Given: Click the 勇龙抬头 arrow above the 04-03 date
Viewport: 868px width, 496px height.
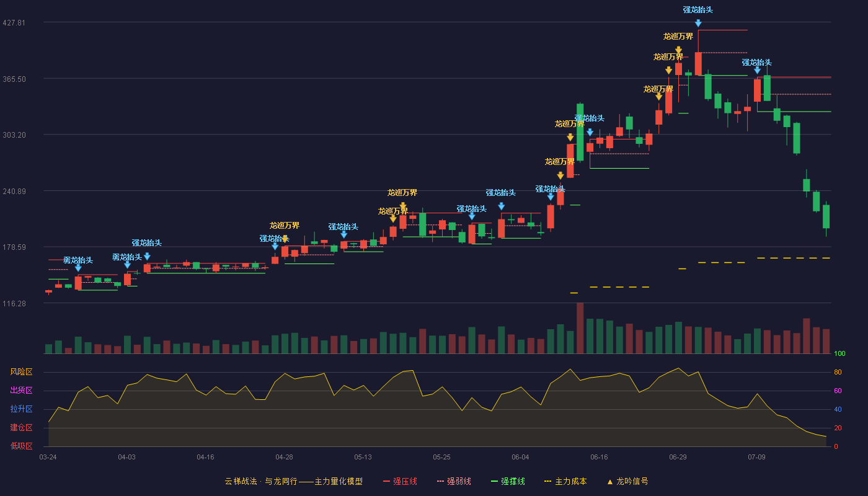Looking at the screenshot, I should (127, 265).
